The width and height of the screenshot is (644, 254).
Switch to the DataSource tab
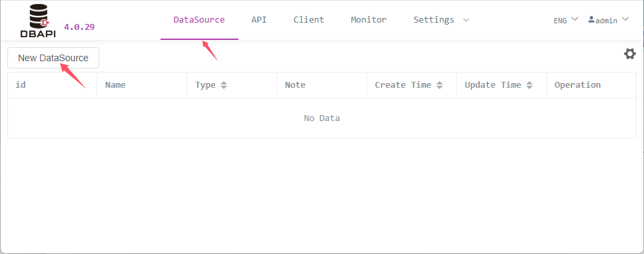199,20
